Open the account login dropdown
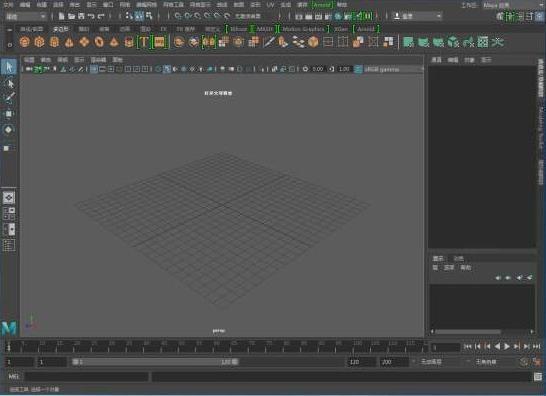 point(417,16)
